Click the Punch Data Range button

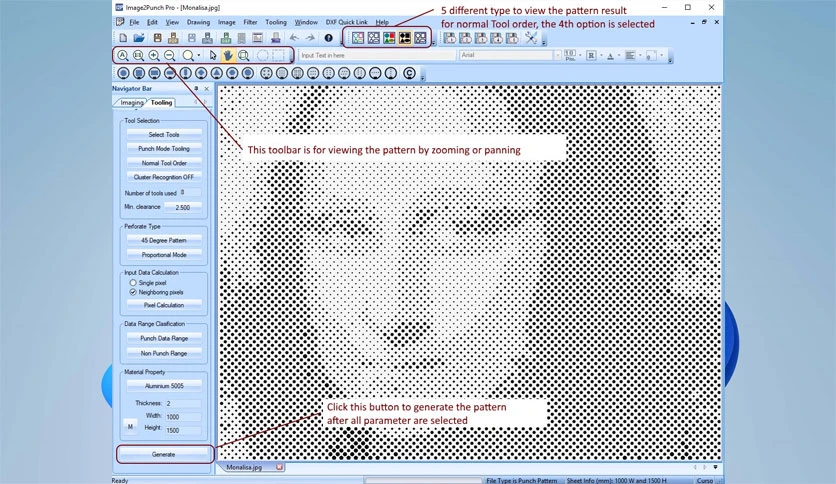click(164, 338)
